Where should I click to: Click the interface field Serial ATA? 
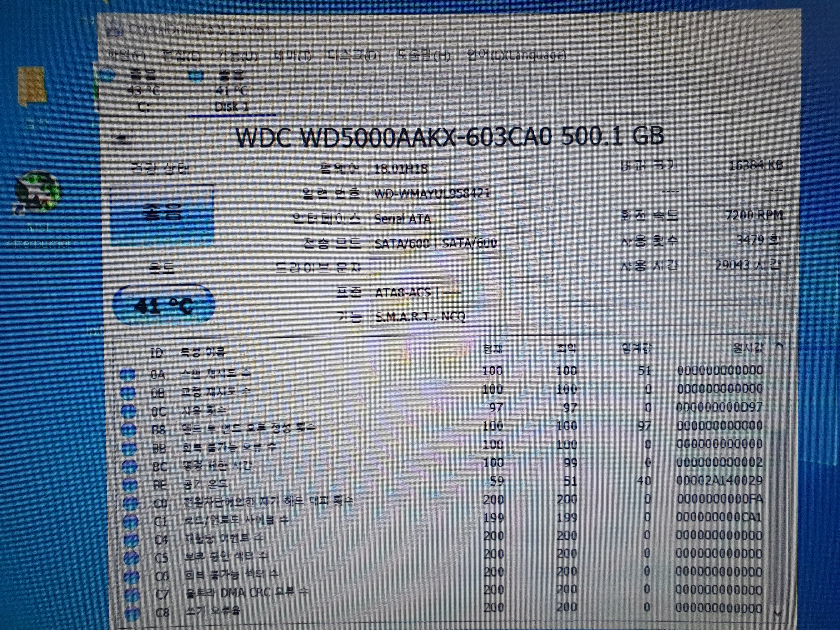(461, 218)
